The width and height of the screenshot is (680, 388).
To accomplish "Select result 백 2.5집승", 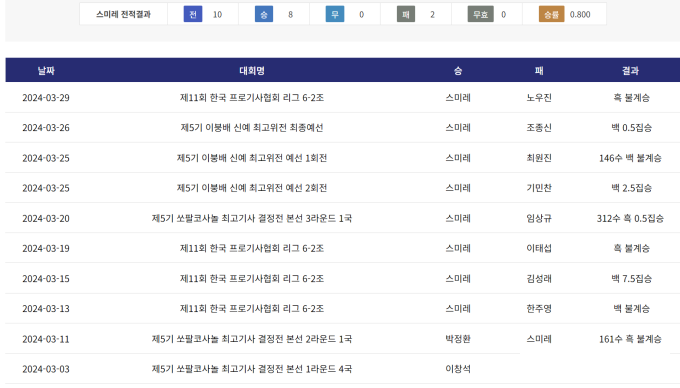I will (x=631, y=188).
